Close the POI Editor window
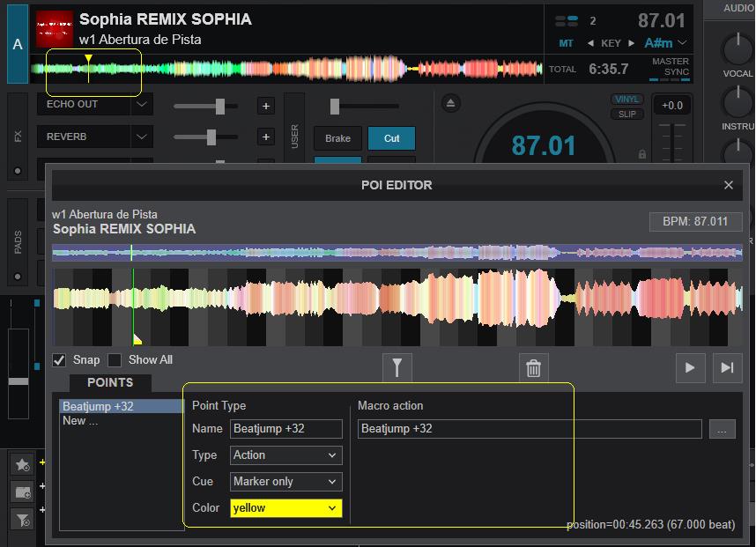The height and width of the screenshot is (547, 756). [x=729, y=185]
